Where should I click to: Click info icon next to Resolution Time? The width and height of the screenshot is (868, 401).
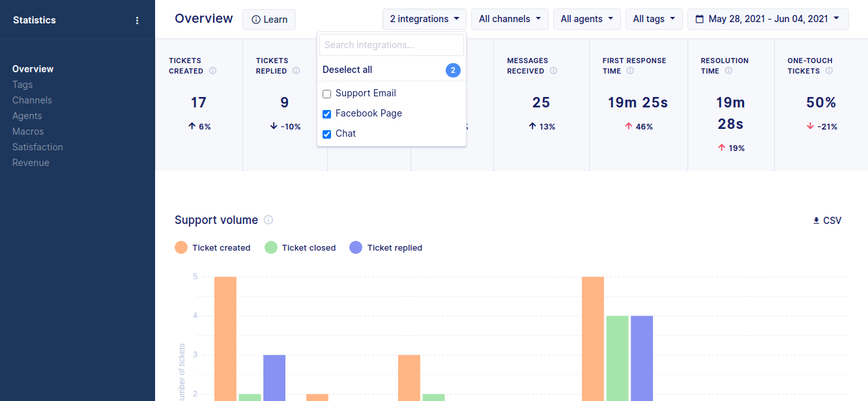[729, 71]
